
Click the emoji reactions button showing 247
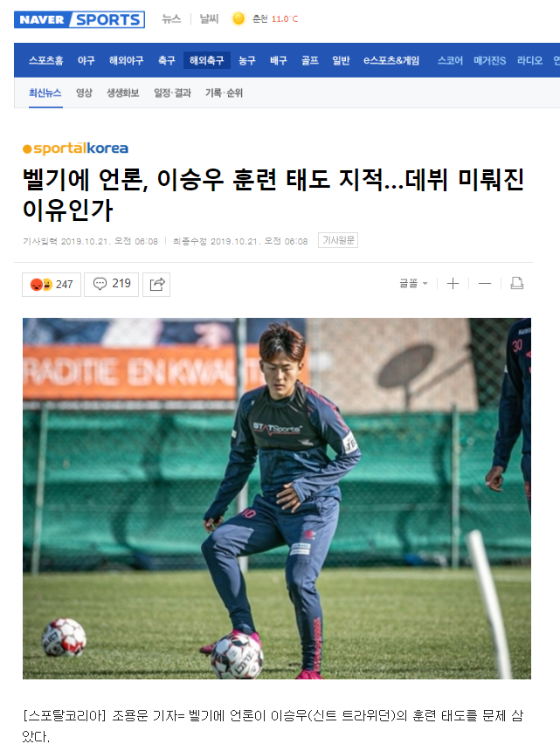tap(52, 285)
